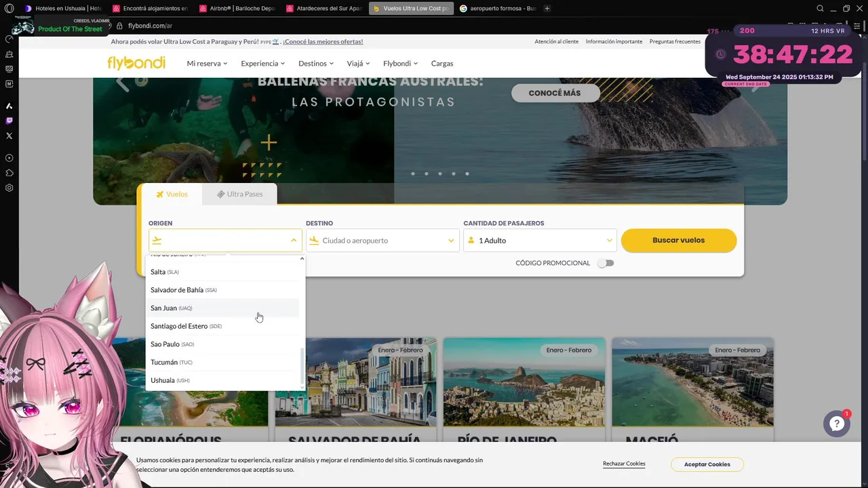Click the Ciudad o aeropuerto destination field

pos(382,241)
